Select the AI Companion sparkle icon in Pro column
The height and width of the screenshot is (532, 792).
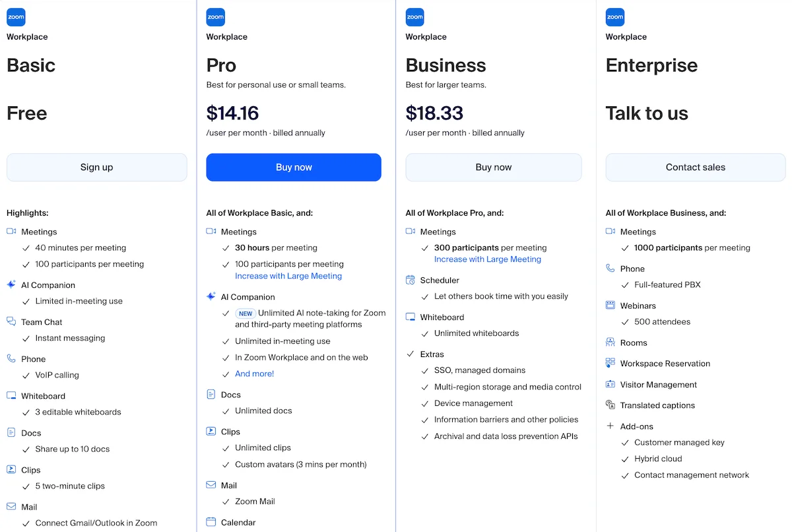[211, 296]
